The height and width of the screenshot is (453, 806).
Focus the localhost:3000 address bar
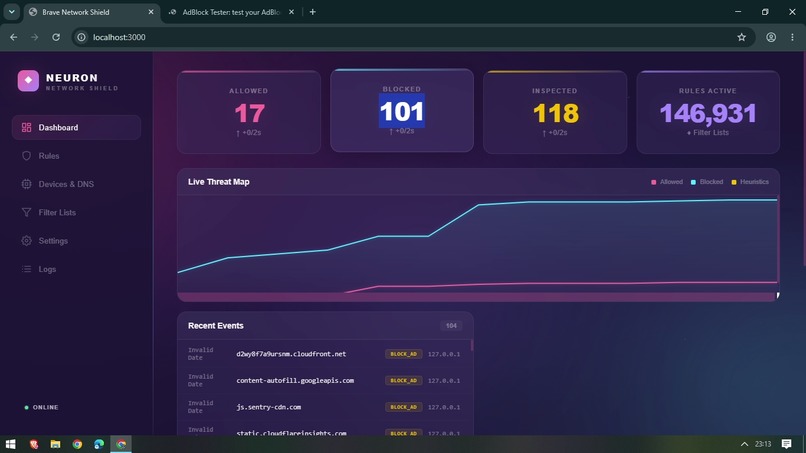(411, 37)
